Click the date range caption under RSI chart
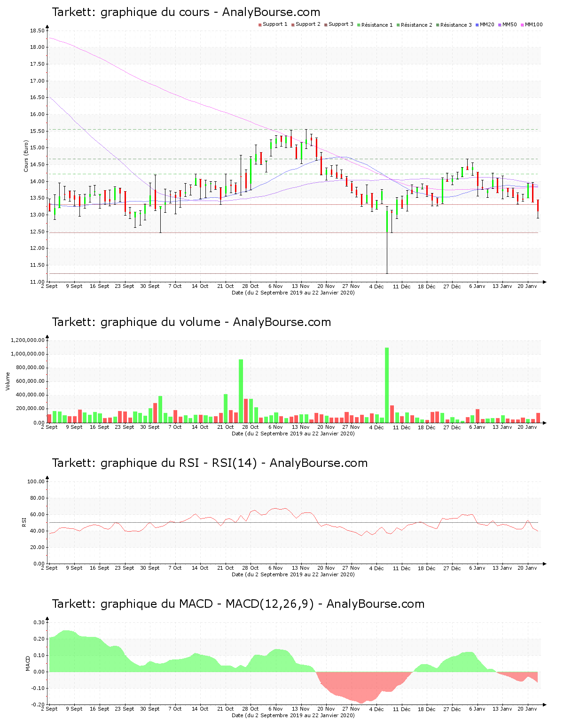This screenshot has height=728, width=564. pyautogui.click(x=293, y=574)
